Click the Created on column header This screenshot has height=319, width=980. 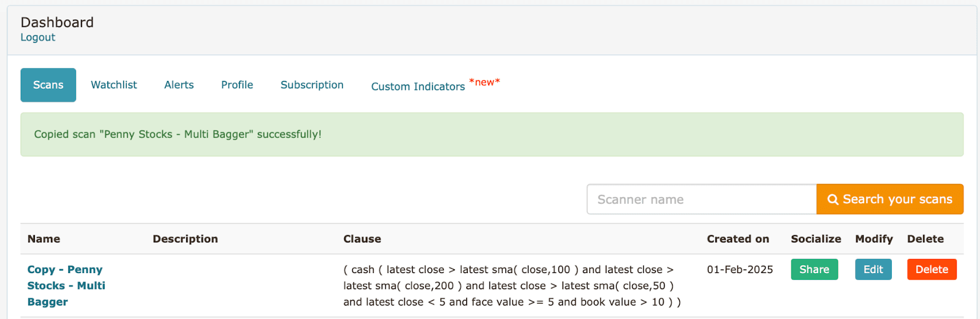(x=737, y=239)
